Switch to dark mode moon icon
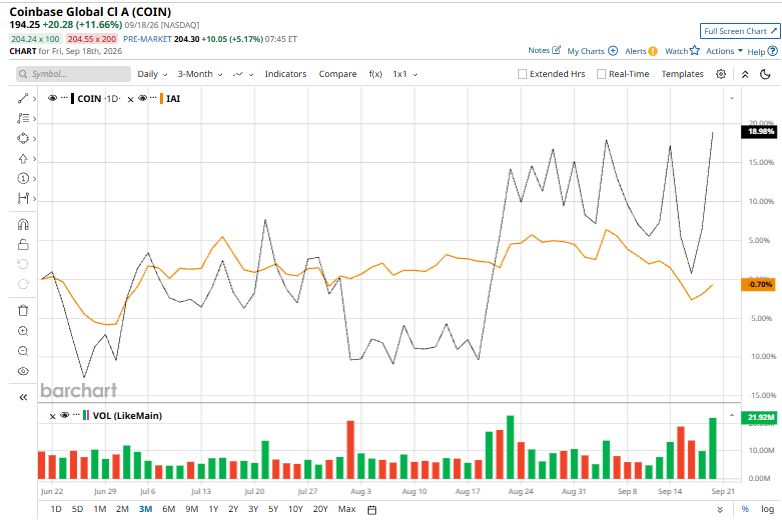 coord(765,74)
